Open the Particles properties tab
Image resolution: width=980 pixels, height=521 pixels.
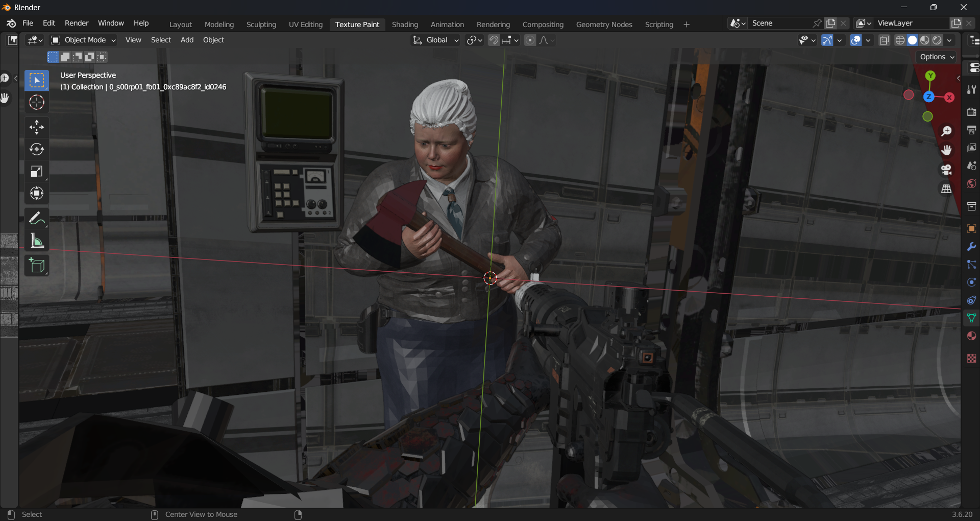971,264
